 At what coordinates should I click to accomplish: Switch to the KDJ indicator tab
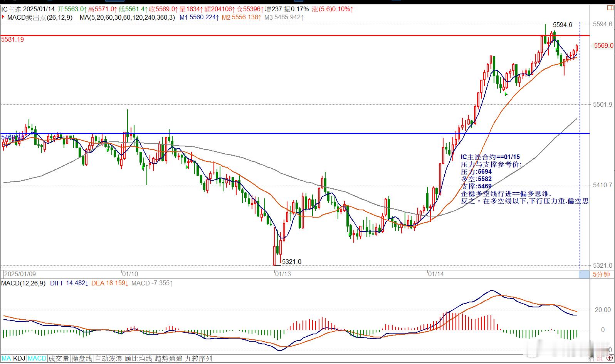click(19, 359)
